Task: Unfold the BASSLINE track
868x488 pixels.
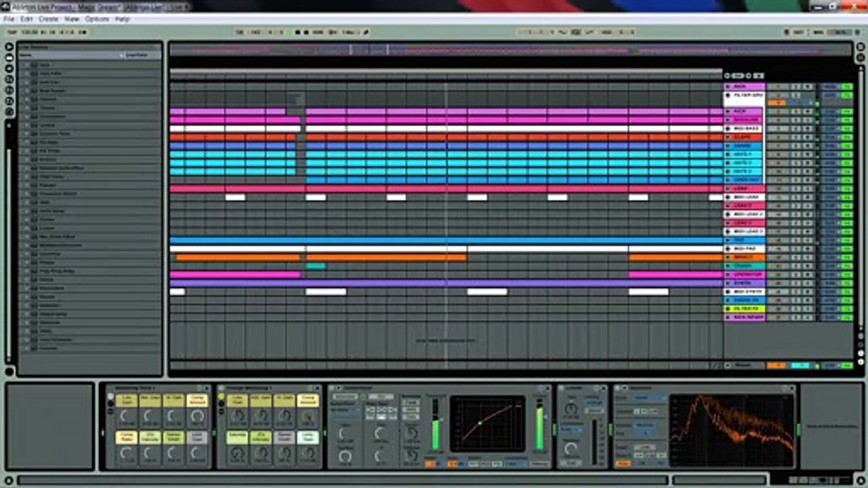Action: pyautogui.click(x=728, y=120)
